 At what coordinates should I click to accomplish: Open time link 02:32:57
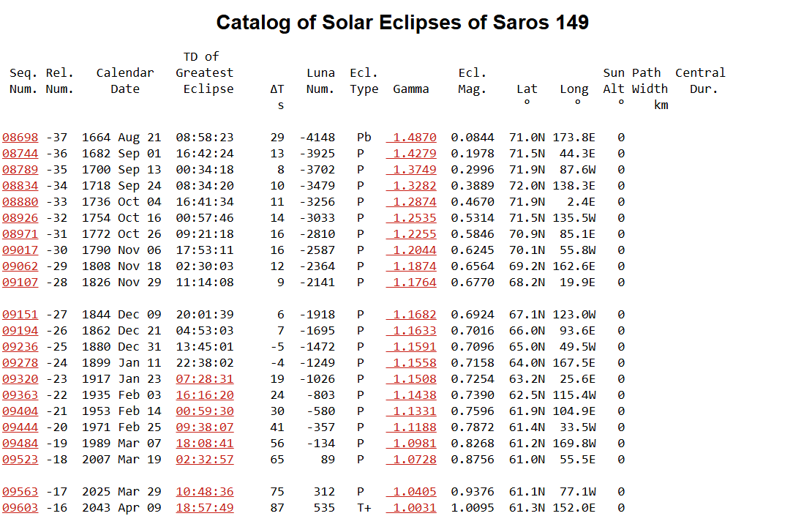pyautogui.click(x=205, y=459)
